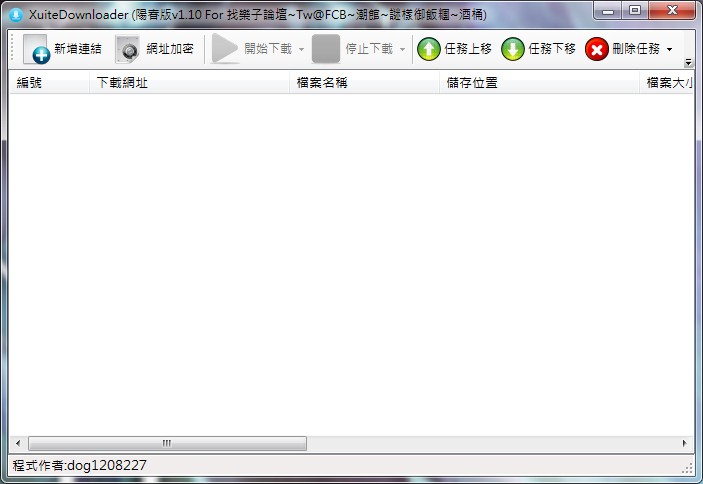The width and height of the screenshot is (703, 484).
Task: Minimize the XuiteDownloader window
Action: coord(608,11)
